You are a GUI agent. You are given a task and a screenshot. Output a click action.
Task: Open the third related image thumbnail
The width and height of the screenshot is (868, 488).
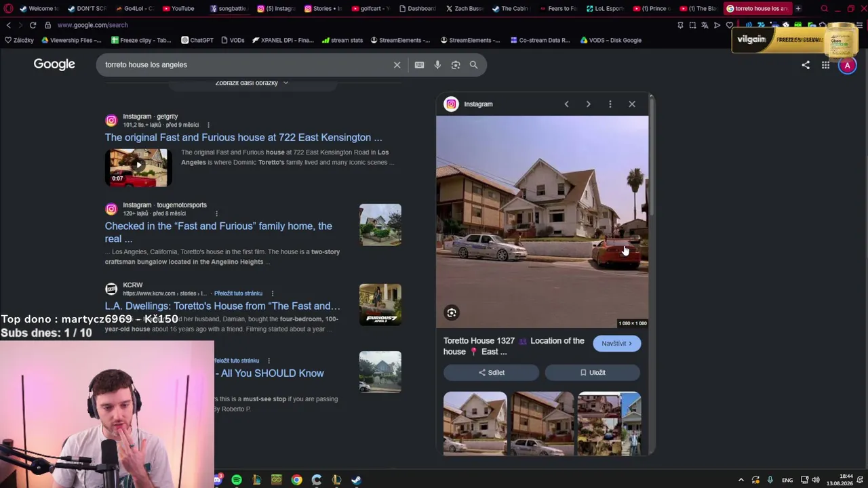pyautogui.click(x=609, y=423)
